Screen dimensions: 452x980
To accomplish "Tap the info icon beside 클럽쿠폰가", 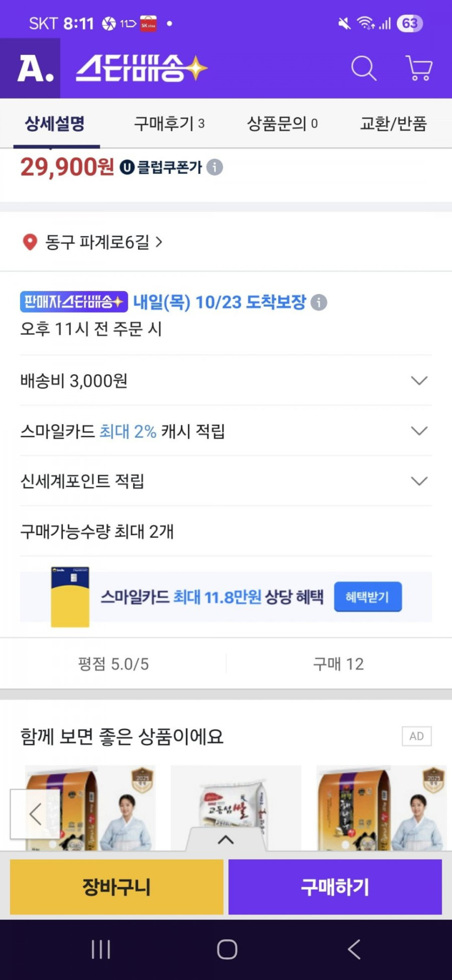I will click(215, 167).
